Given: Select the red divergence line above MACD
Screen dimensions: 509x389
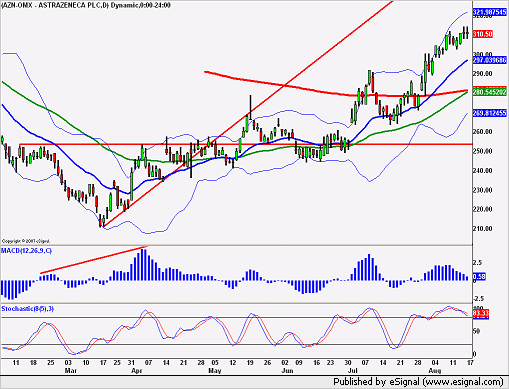Looking at the screenshot, I should click(94, 260).
